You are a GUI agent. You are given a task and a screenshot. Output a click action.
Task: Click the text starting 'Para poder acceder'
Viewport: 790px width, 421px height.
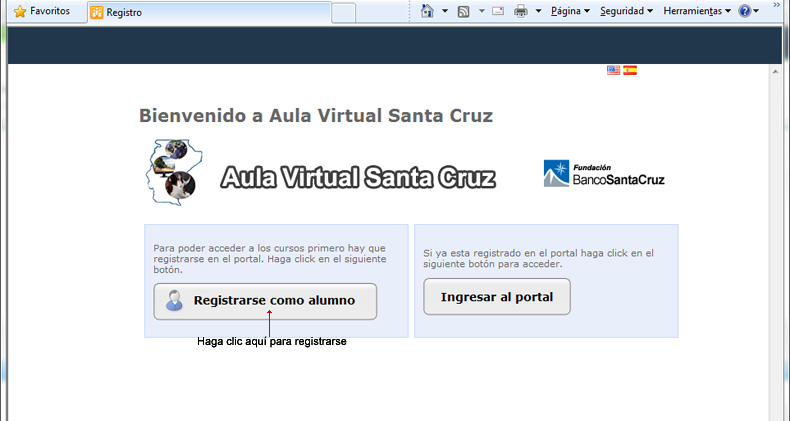tap(270, 259)
